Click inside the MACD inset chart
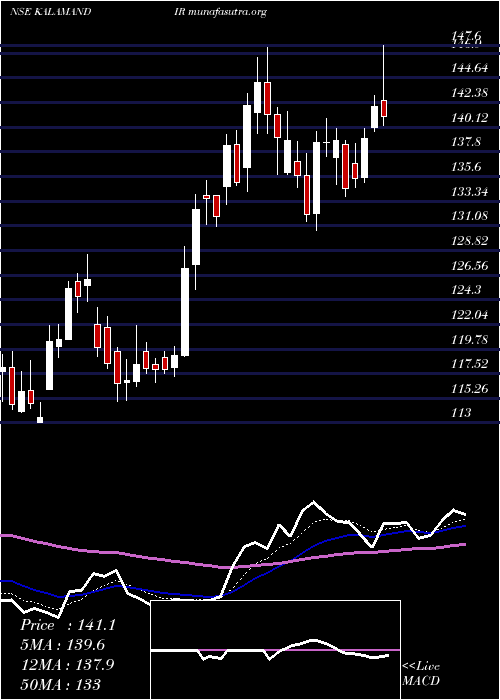500x700 pixels. tap(275, 650)
